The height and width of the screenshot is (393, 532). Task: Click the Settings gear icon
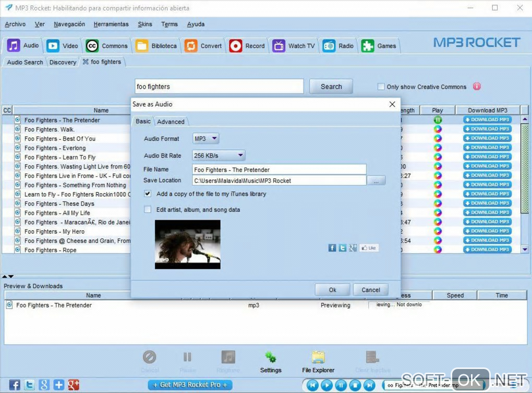pos(270,357)
